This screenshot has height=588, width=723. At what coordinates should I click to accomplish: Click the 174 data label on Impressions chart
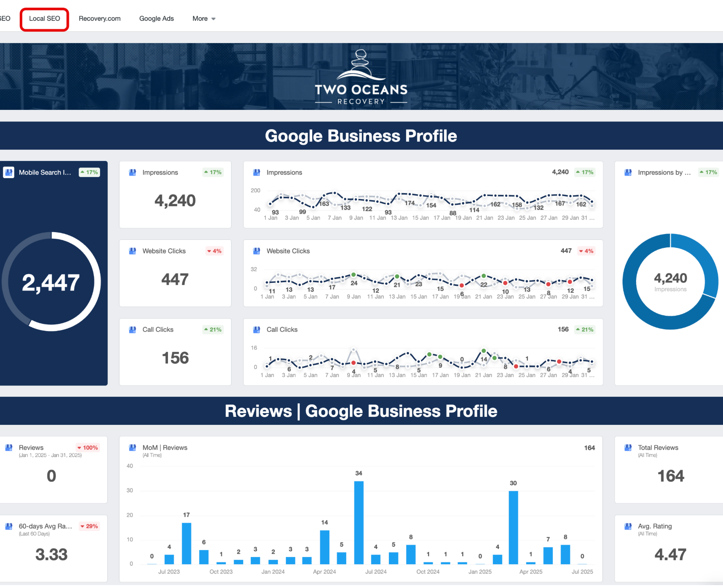point(410,203)
